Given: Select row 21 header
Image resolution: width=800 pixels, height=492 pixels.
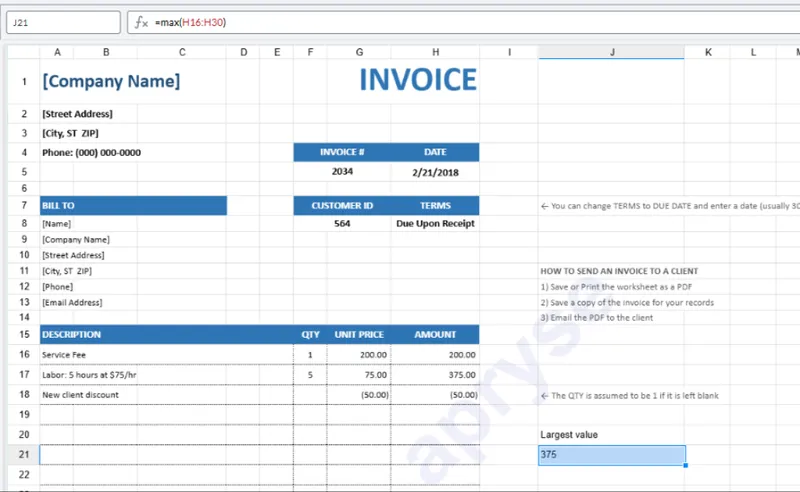Looking at the screenshot, I should [23, 454].
